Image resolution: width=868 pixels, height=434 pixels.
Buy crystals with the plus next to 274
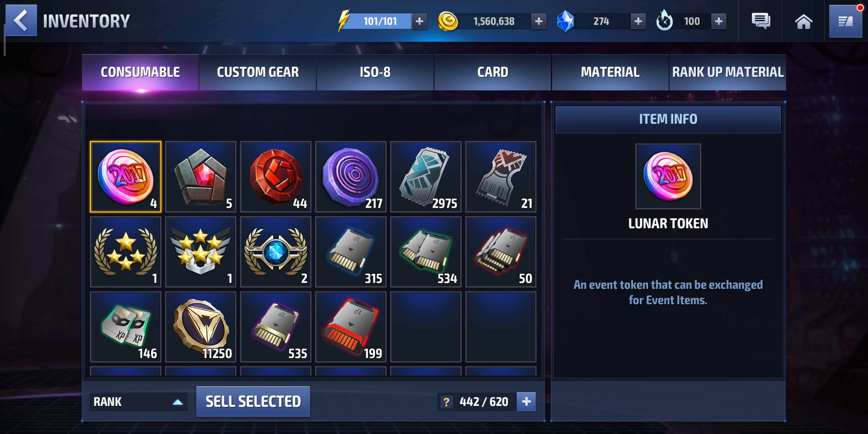(x=638, y=21)
